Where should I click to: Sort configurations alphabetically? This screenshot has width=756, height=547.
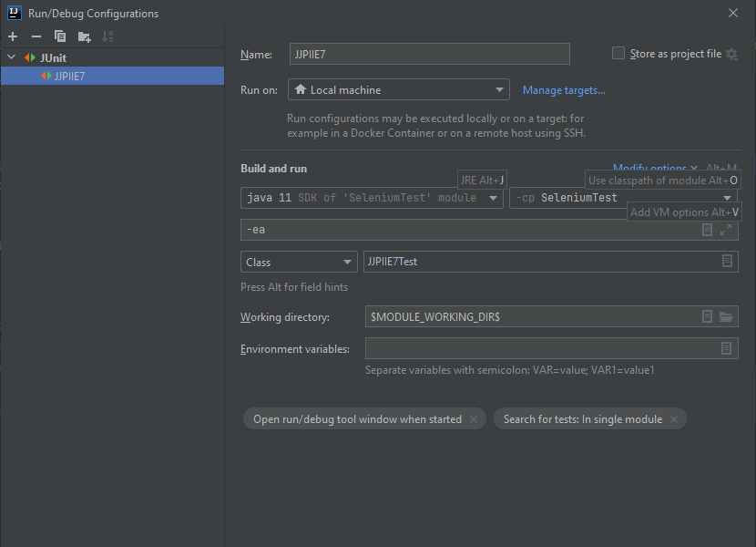[107, 36]
